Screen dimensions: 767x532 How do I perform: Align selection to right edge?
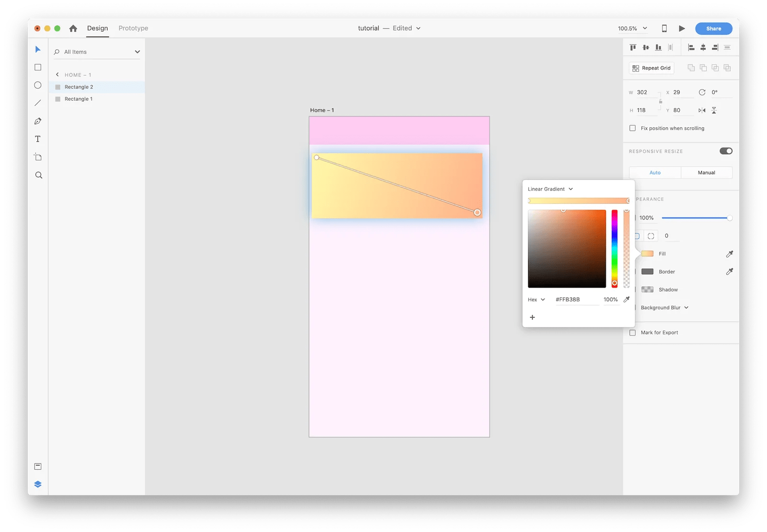[715, 47]
